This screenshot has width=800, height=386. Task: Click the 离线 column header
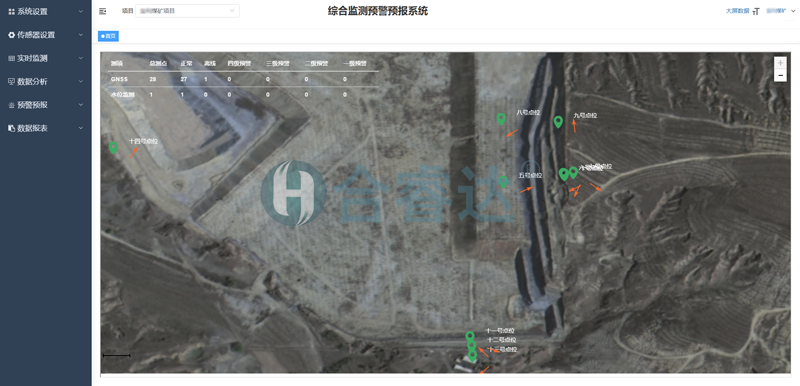[x=210, y=64]
